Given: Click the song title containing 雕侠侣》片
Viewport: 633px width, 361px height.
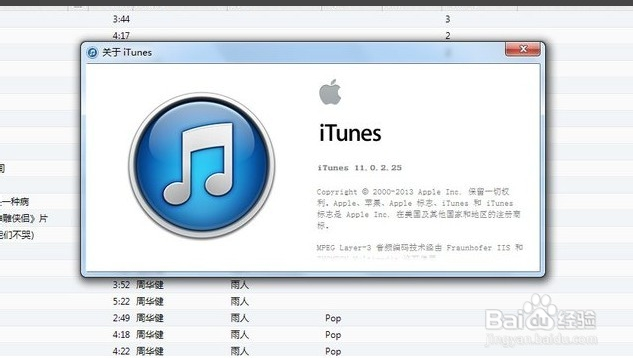Looking at the screenshot, I should (24, 218).
